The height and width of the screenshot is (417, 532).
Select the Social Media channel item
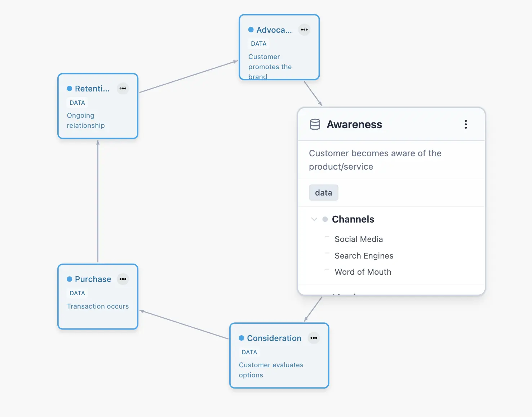pos(359,239)
